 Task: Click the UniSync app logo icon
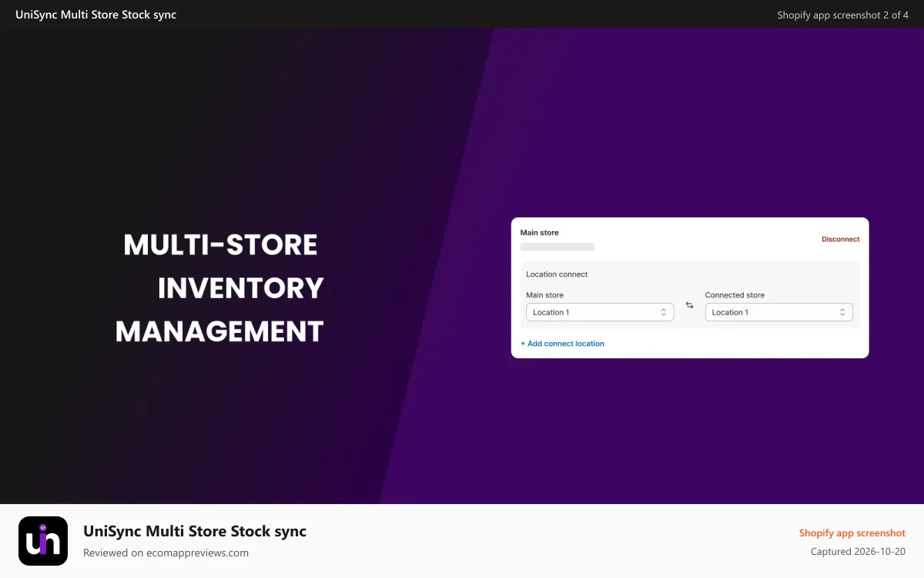(43, 541)
